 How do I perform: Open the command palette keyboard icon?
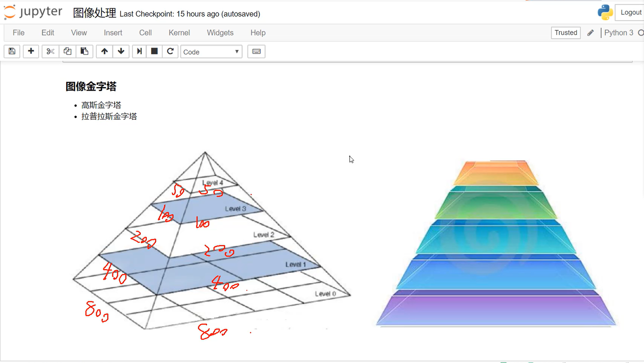(256, 51)
